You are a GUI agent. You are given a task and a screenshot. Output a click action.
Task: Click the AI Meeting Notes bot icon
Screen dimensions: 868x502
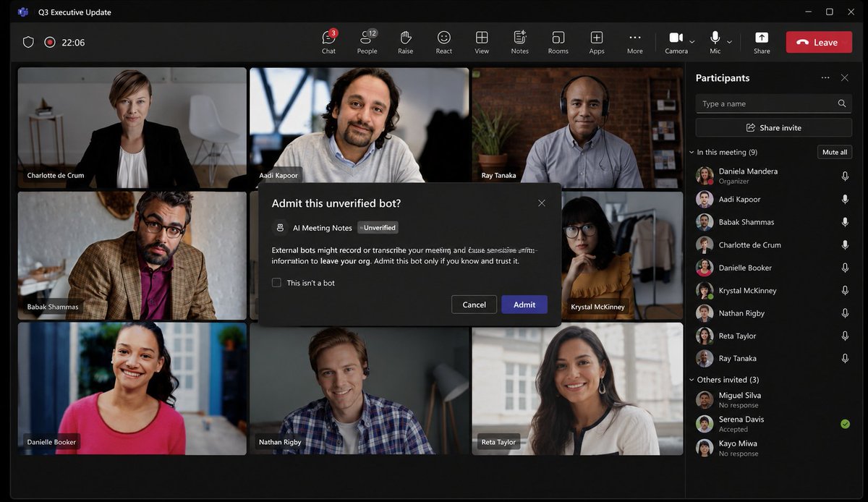click(x=280, y=227)
